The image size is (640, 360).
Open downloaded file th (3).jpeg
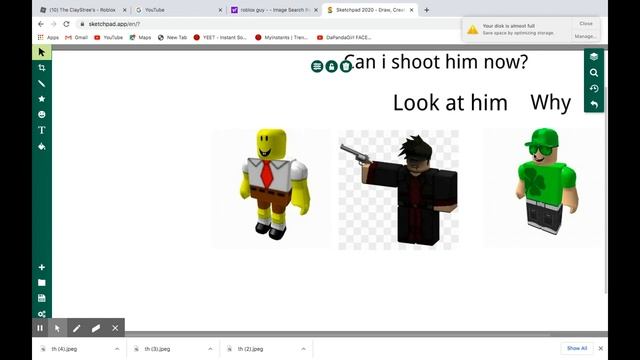(158, 349)
